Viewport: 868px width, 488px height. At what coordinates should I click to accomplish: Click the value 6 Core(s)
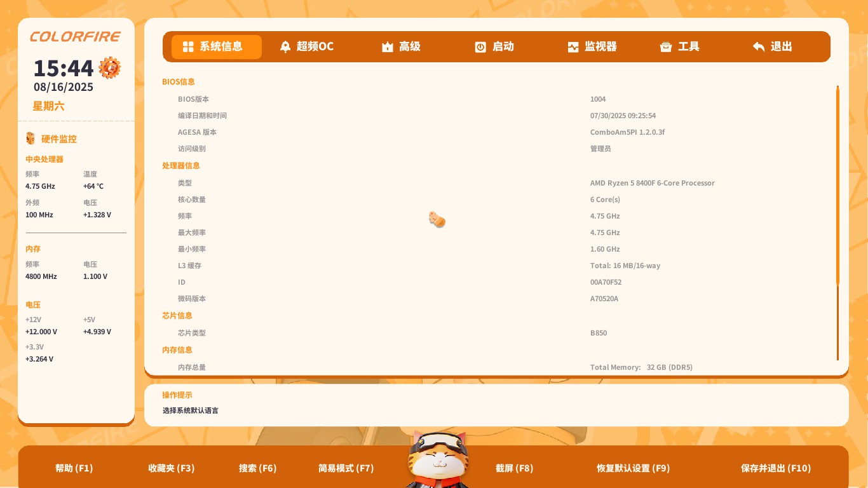[605, 200]
